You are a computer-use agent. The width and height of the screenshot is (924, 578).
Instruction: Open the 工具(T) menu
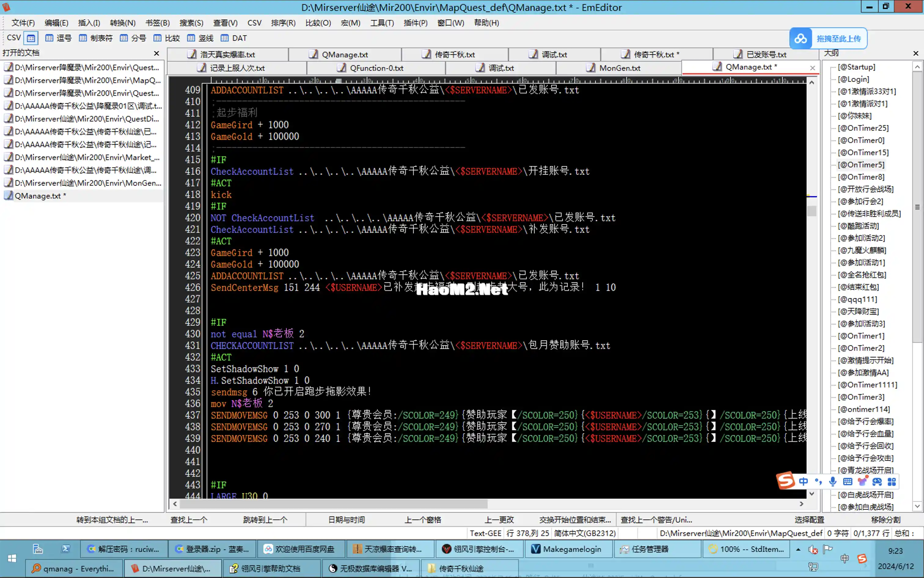pos(382,23)
